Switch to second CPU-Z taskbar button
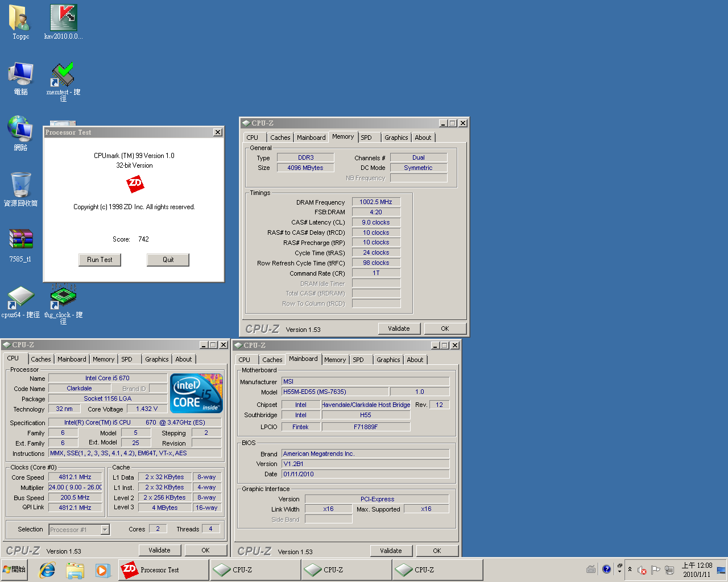Image resolution: width=728 pixels, height=582 pixels. point(346,570)
